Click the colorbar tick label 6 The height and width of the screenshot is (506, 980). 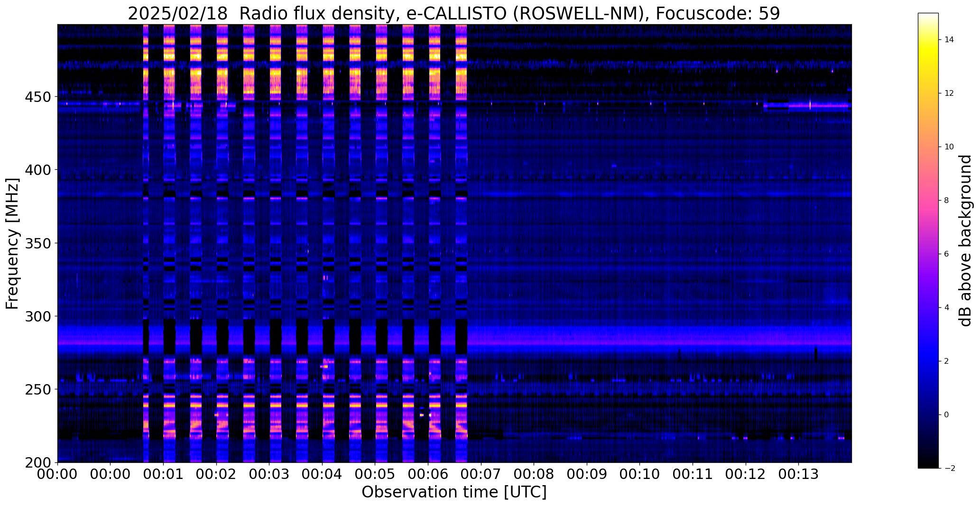(x=947, y=254)
